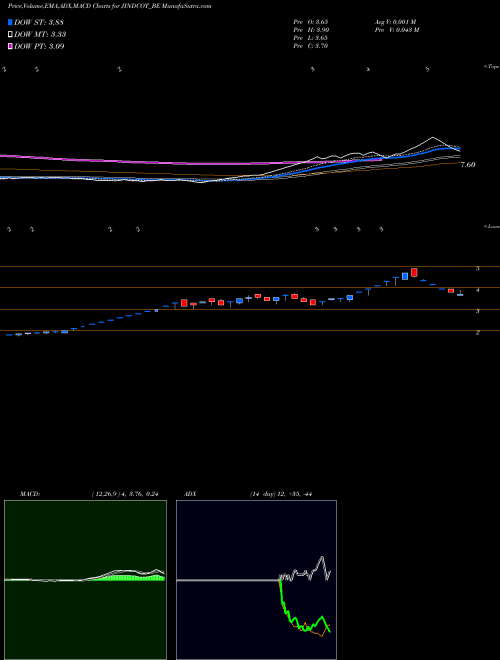Select the 'DOW ST: 3.88' label
This screenshot has width=500, height=660.
[39, 22]
